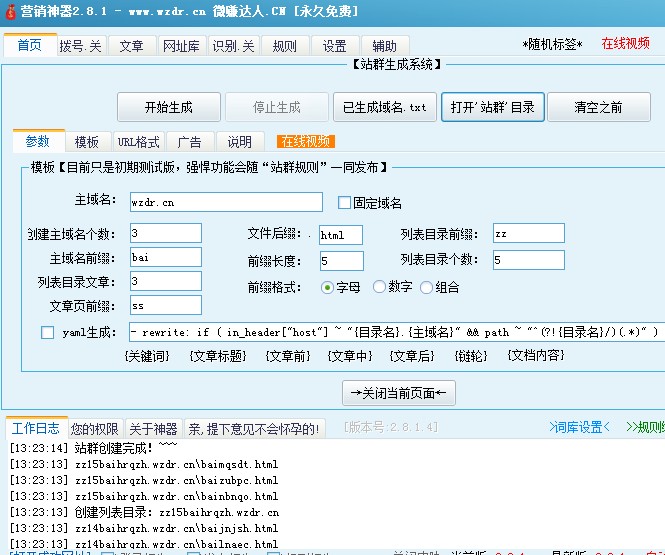Click the version text 版本号:2.8.1.4
The image size is (665, 555).
[391, 427]
